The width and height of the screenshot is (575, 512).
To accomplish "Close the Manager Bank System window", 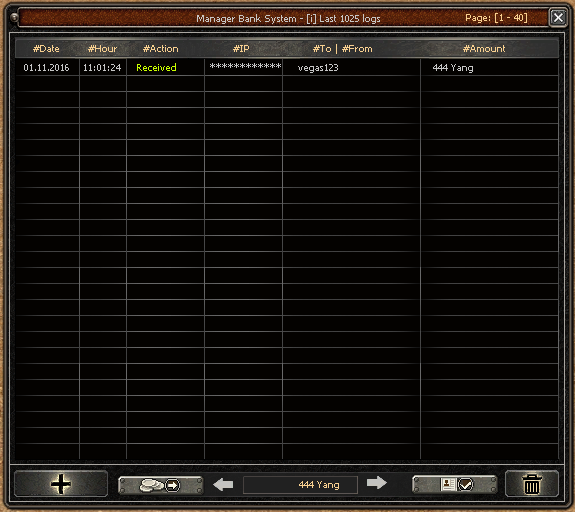I will (x=558, y=17).
